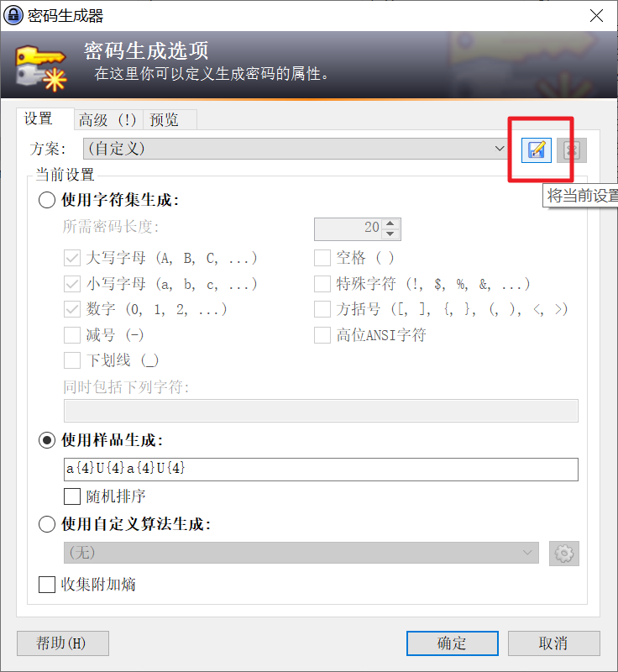
Task: Select 使用自定义算法生成 radio button
Action: click(47, 523)
